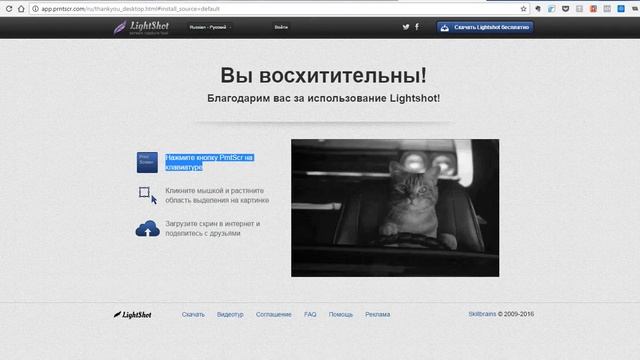Open the Скачать footer link

tap(193, 314)
